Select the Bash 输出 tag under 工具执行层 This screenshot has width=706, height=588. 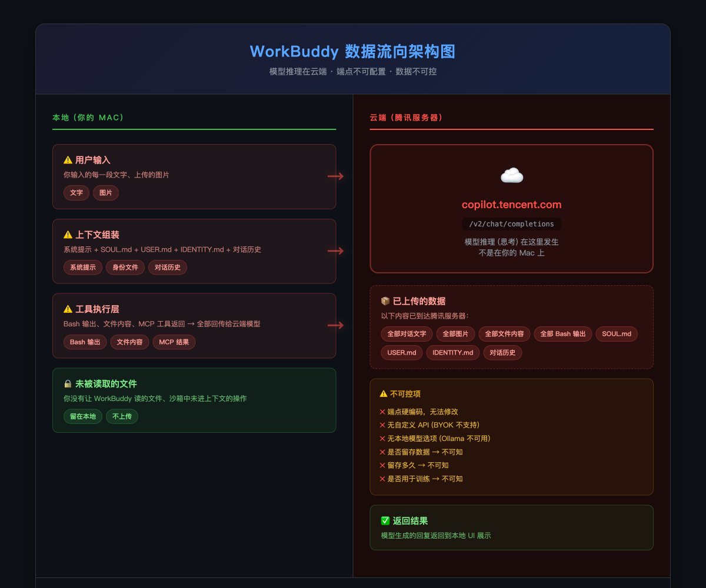[85, 342]
